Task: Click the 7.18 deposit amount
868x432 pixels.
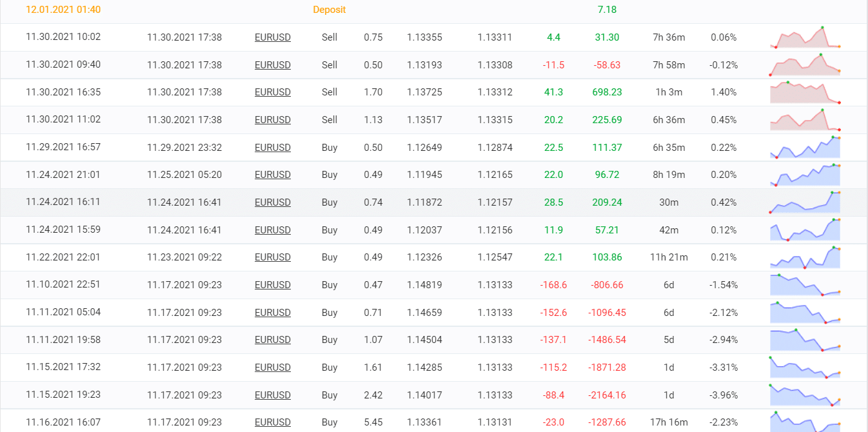Action: click(607, 10)
